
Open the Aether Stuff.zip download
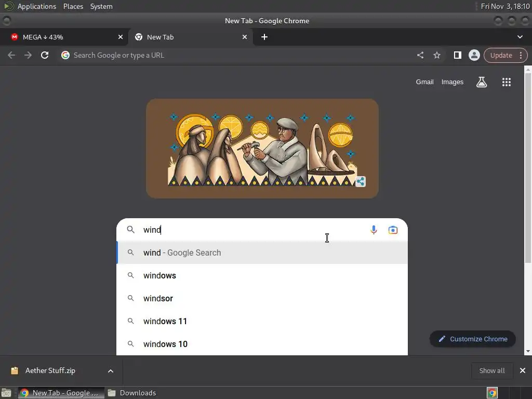click(x=50, y=370)
